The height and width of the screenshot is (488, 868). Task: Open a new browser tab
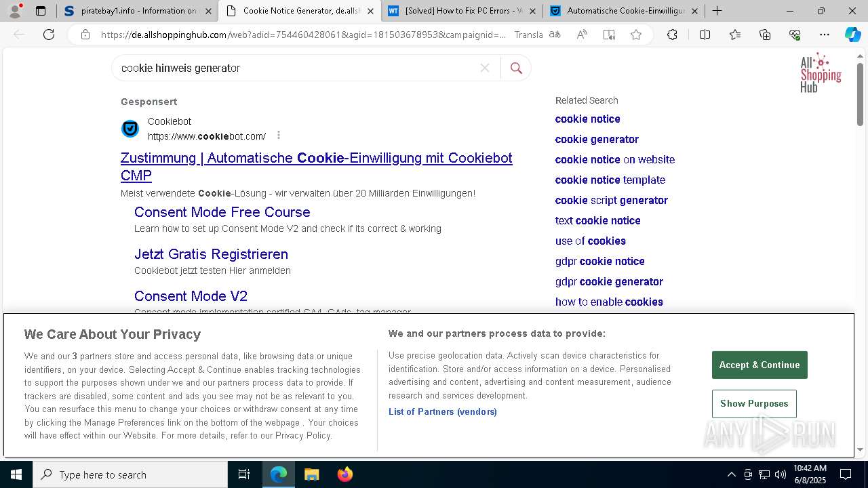click(x=717, y=11)
